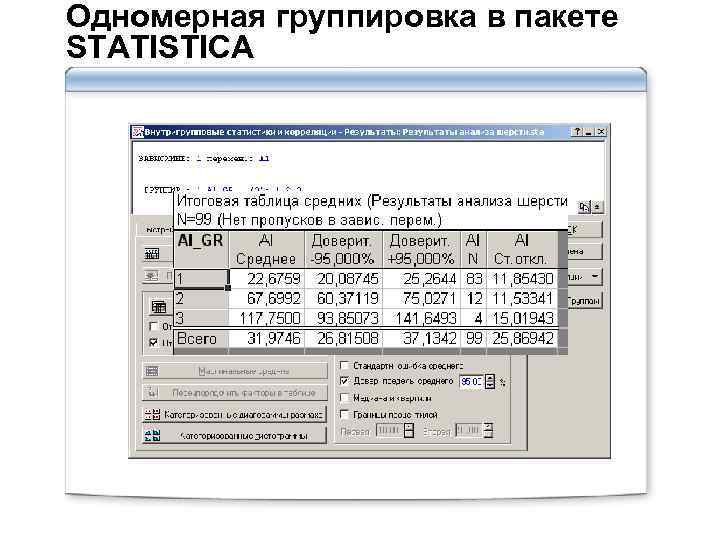Click the AI N column header
The height and width of the screenshot is (540, 720).
pos(473,249)
